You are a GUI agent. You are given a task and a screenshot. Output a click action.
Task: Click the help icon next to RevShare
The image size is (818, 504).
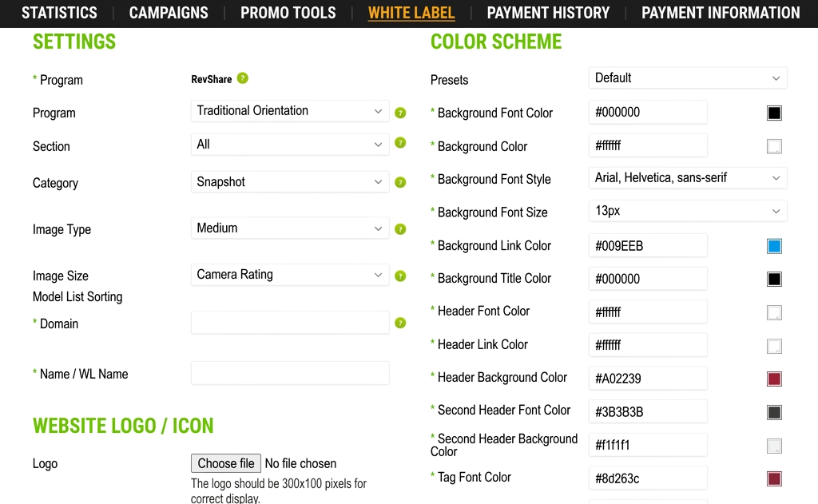243,78
